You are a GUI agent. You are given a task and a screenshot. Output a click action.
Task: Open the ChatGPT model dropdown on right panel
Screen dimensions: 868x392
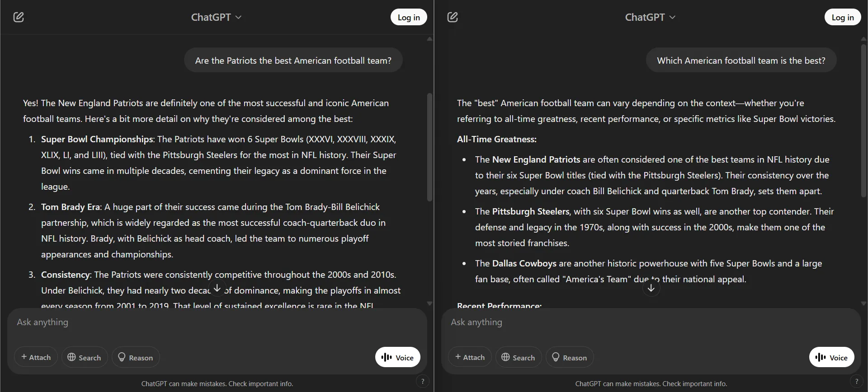pyautogui.click(x=650, y=17)
